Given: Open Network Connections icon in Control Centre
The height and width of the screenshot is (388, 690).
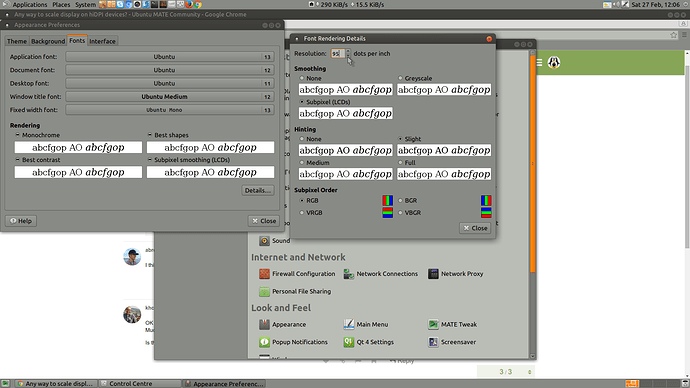Looking at the screenshot, I should pyautogui.click(x=349, y=274).
